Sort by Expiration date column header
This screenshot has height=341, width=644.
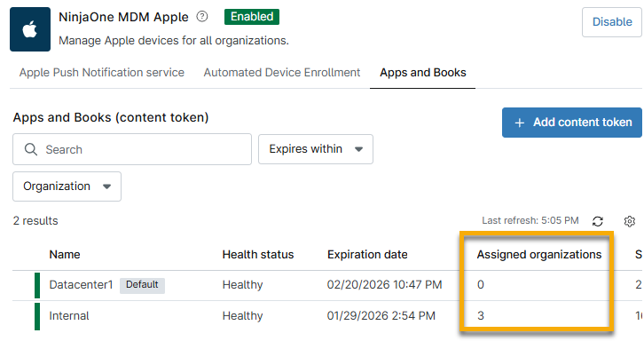[x=367, y=255]
